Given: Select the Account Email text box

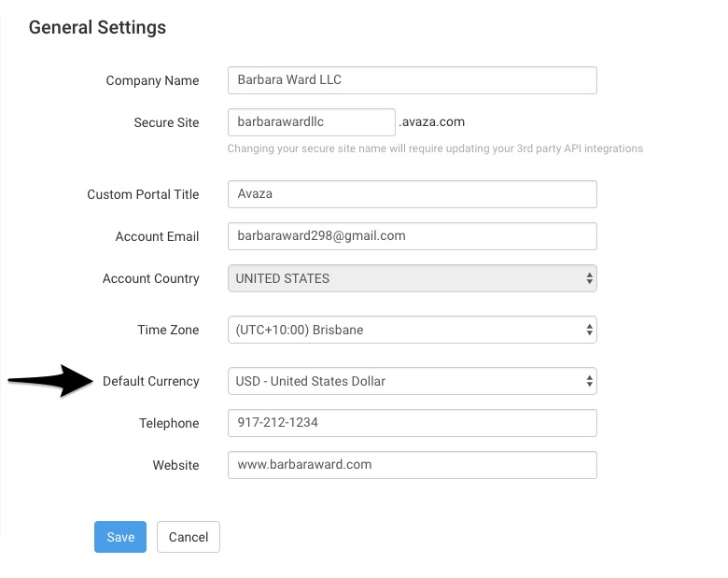Looking at the screenshot, I should 413,236.
